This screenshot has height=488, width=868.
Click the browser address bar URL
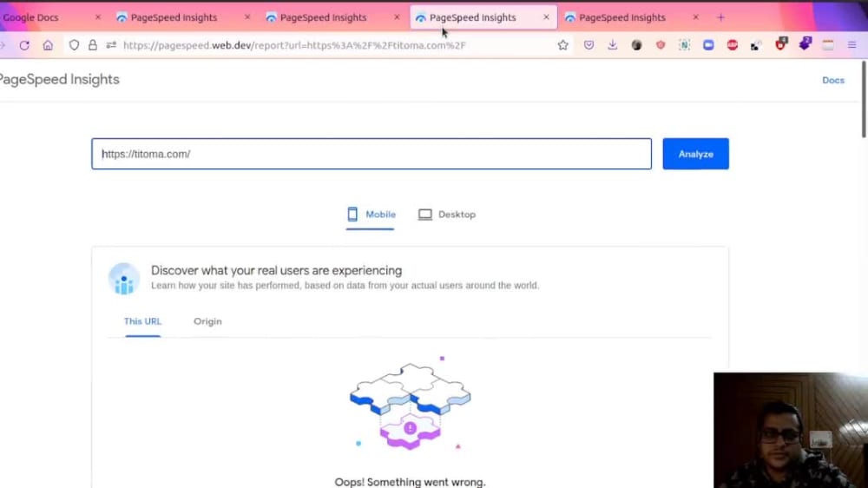tap(294, 45)
